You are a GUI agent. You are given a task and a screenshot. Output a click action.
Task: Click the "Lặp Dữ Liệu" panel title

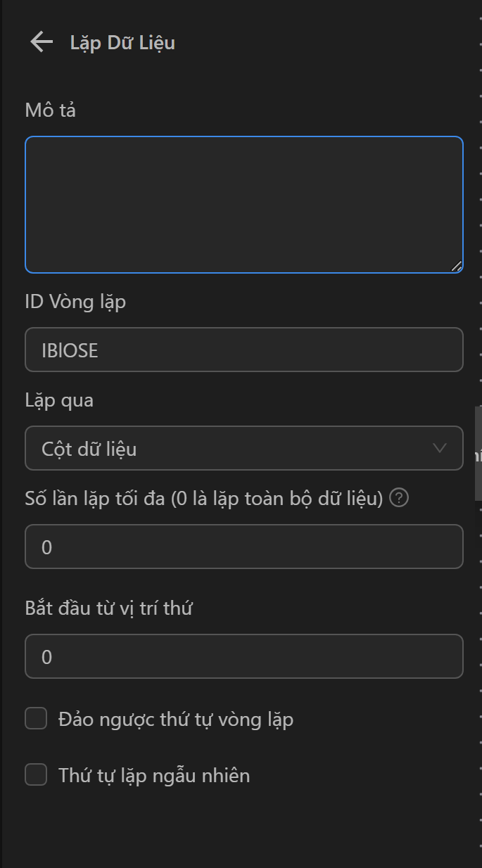pyautogui.click(x=122, y=43)
